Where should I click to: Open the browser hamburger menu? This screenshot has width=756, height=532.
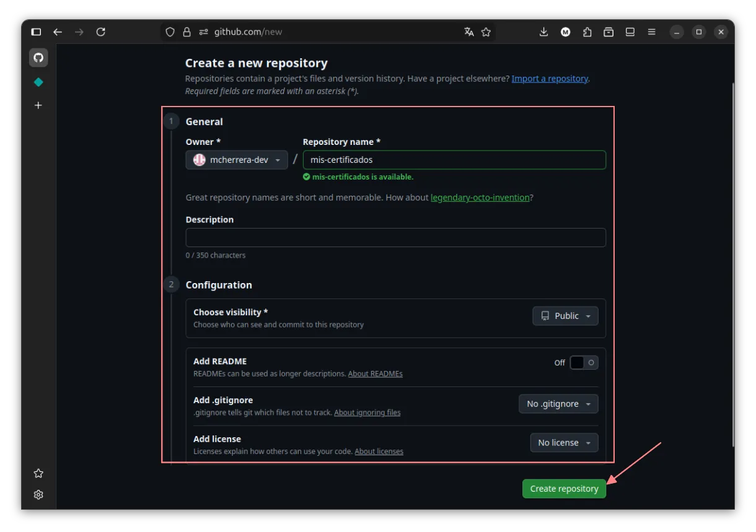(651, 32)
